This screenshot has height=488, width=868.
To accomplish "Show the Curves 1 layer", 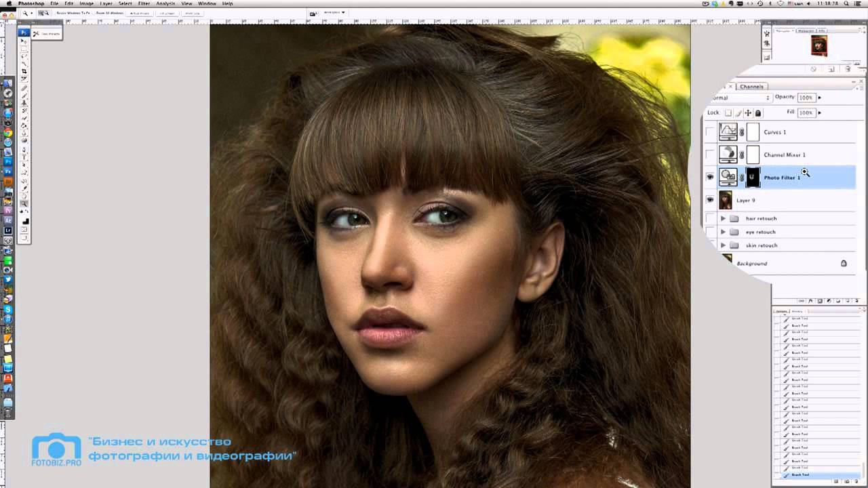I will tap(710, 132).
